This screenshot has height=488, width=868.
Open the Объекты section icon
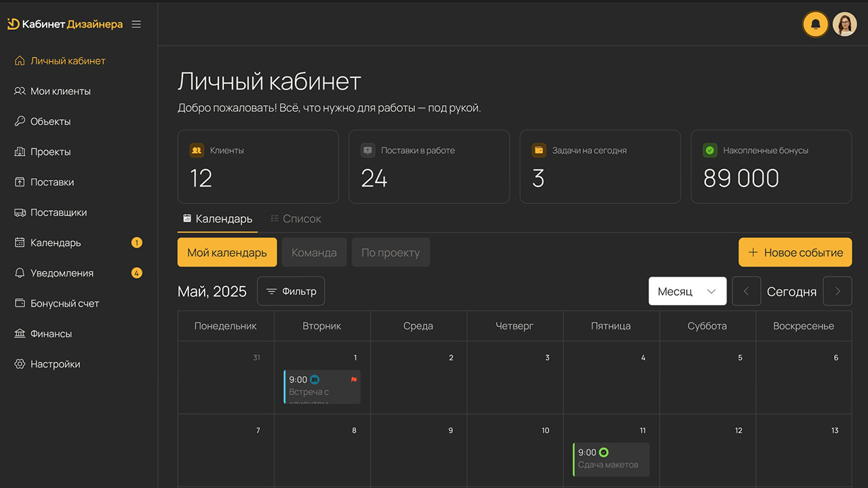pyautogui.click(x=18, y=121)
